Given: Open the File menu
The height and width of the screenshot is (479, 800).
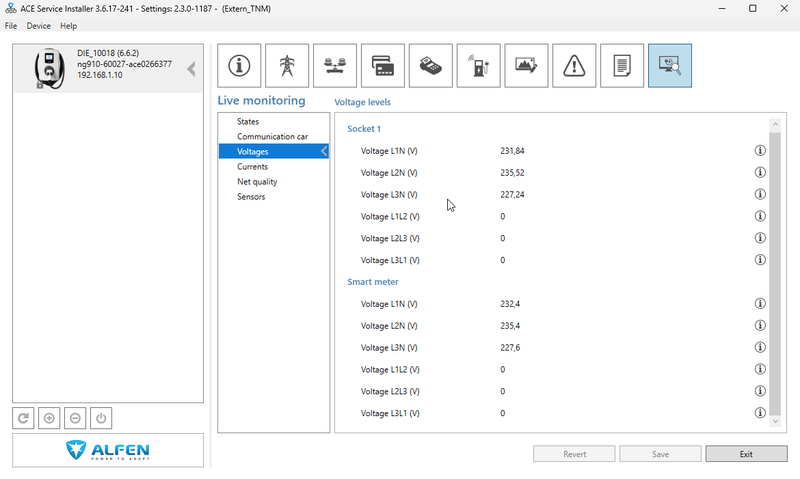Looking at the screenshot, I should (11, 26).
